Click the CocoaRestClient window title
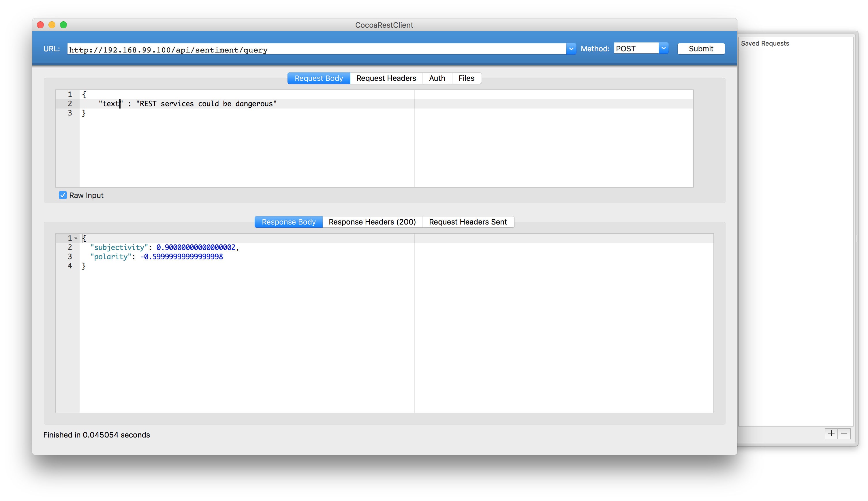Viewport: 868px width, 501px height. [x=384, y=25]
